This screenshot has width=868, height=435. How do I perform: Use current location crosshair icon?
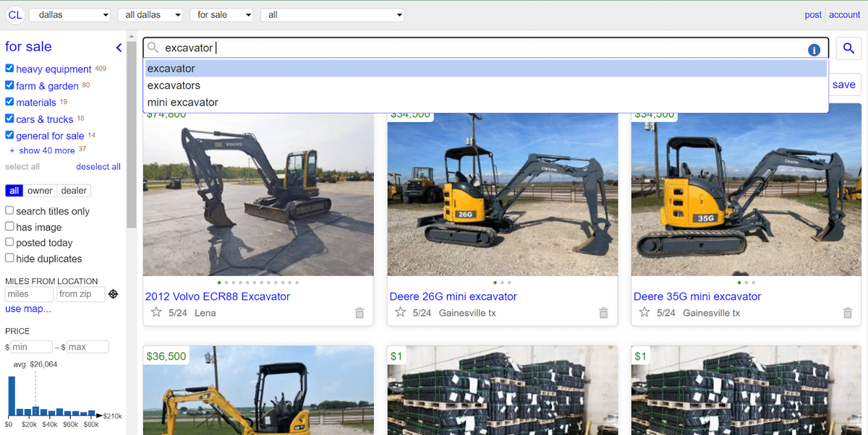[113, 294]
